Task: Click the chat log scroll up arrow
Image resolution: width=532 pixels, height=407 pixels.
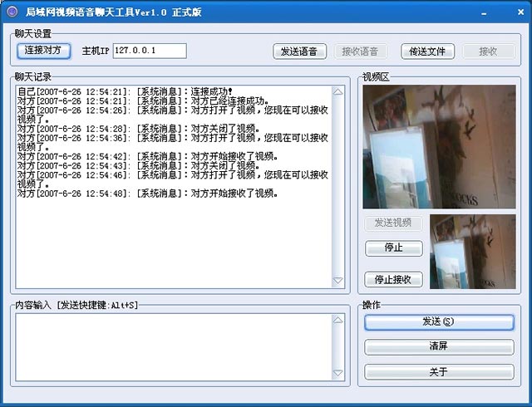Action: [338, 92]
